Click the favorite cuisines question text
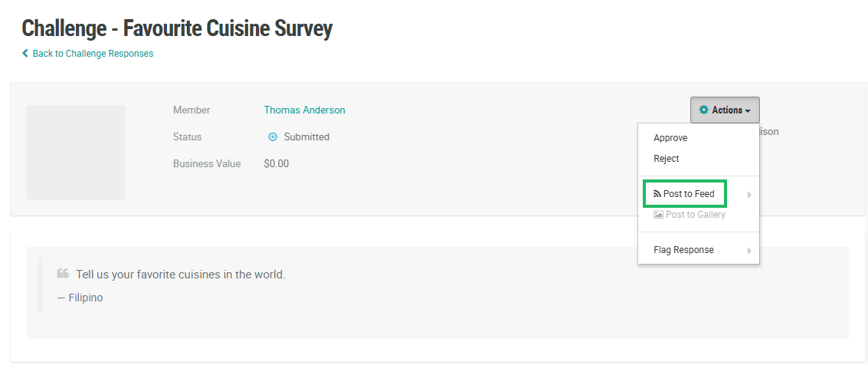 click(181, 275)
